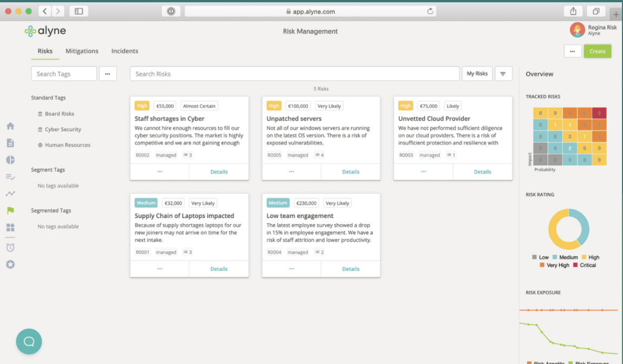Click the Medium badge on Low team engagement
Viewport: 623px width, 364px height.
pyautogui.click(x=278, y=203)
